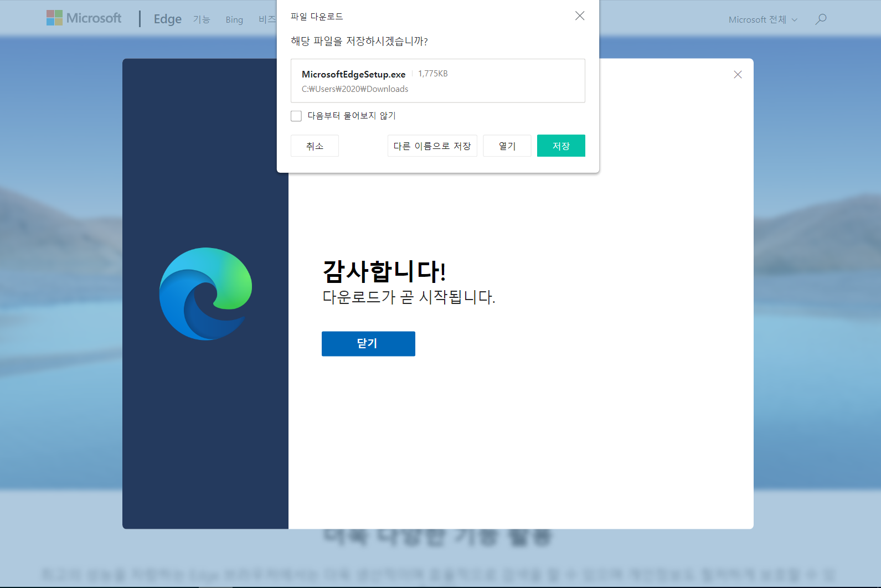Open the 기능 menu item

tap(202, 19)
